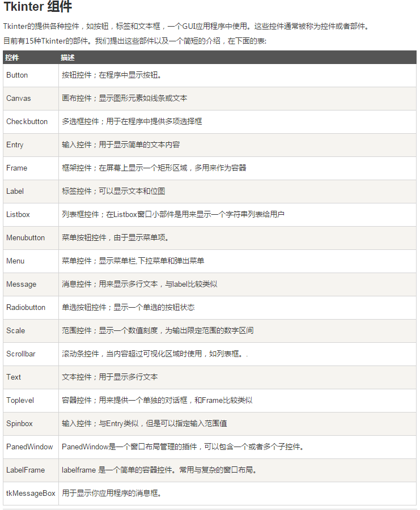Click description '单选按钮控件；显示一个单选的按钮状态'
This screenshot has width=420, height=510.
(x=128, y=308)
